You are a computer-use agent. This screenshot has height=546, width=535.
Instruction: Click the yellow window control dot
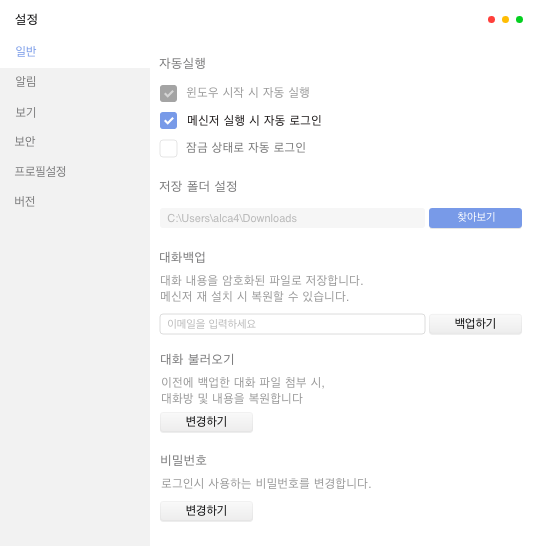tap(505, 20)
